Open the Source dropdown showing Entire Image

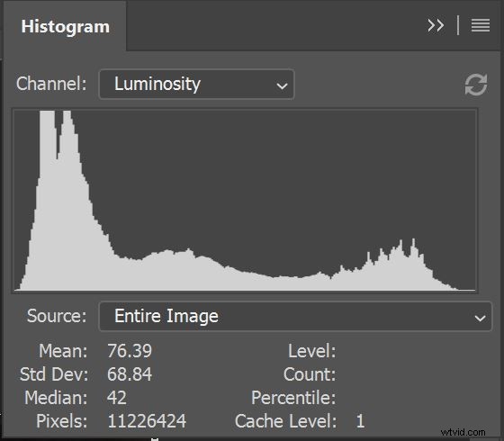point(295,316)
